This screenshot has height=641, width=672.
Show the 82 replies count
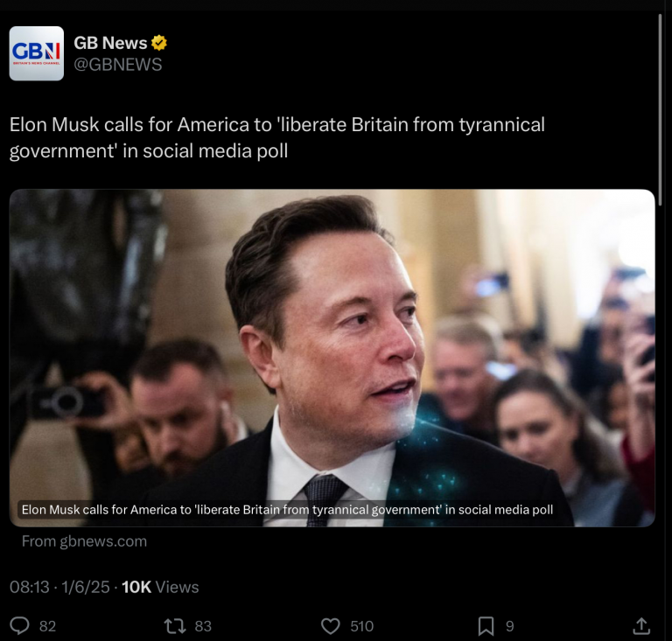(47, 626)
